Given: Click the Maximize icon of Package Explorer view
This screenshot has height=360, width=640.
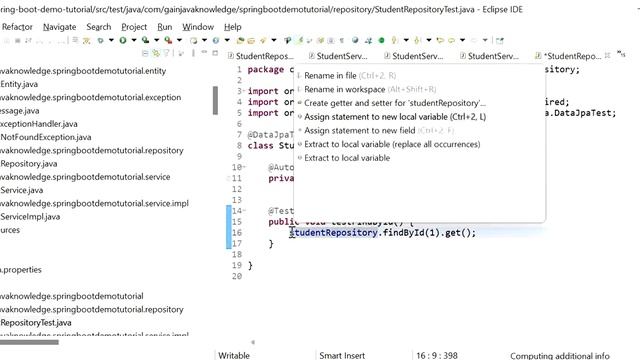Looking at the screenshot, I should [215, 53].
